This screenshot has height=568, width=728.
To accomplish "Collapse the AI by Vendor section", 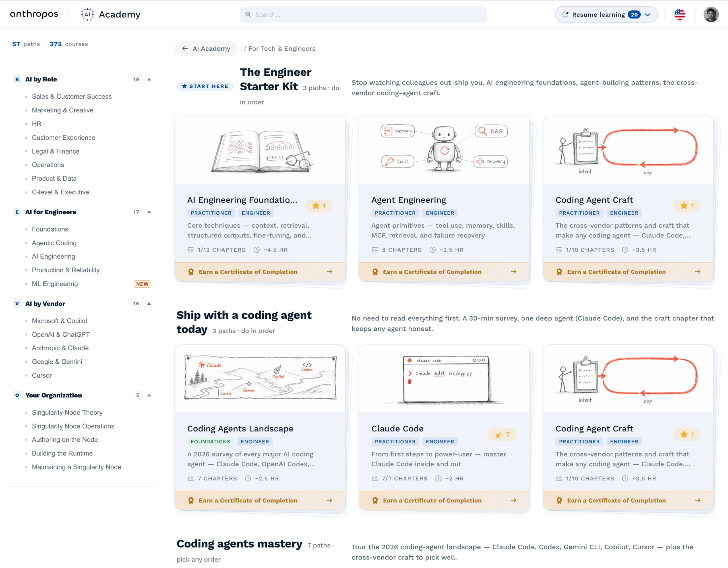I will 149,304.
